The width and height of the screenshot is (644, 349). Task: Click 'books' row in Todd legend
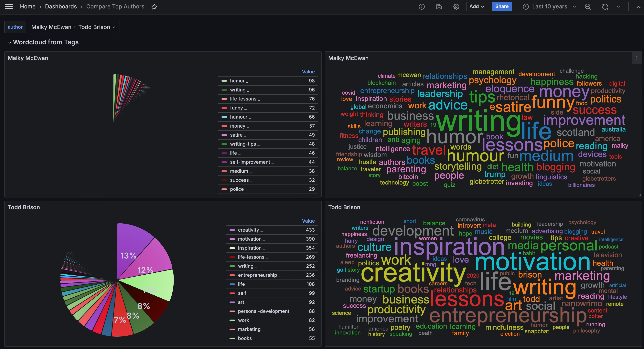[x=272, y=338]
